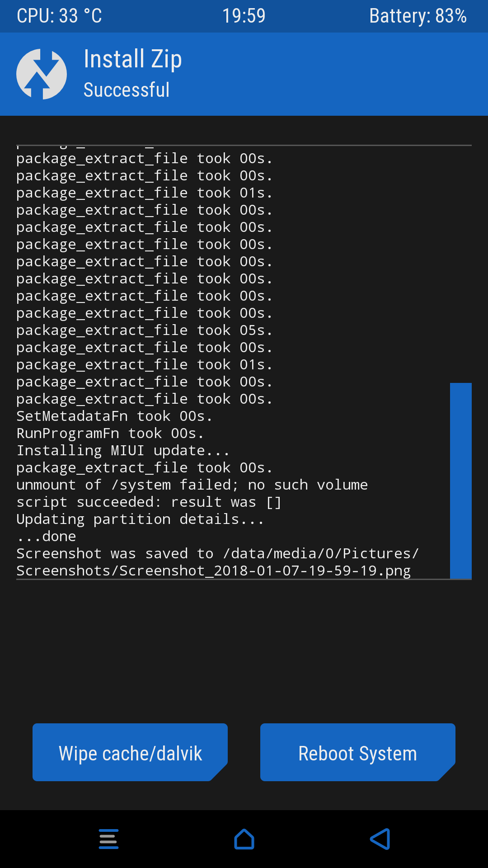This screenshot has height=868, width=488.
Task: Click the Wipe cache/dalvik button
Action: coord(130,753)
